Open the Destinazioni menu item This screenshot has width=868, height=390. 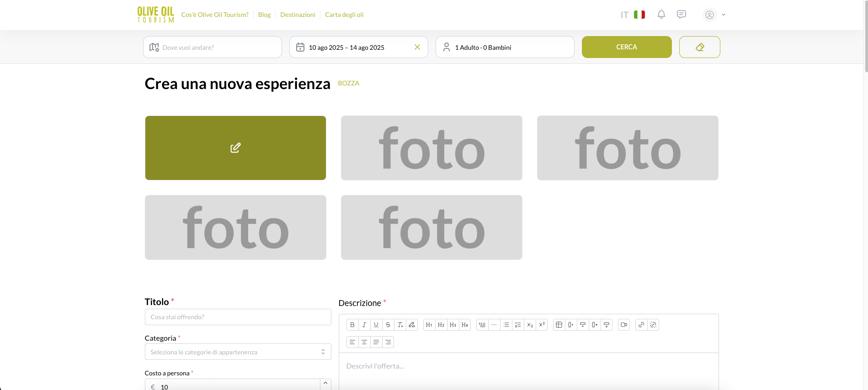(x=298, y=15)
